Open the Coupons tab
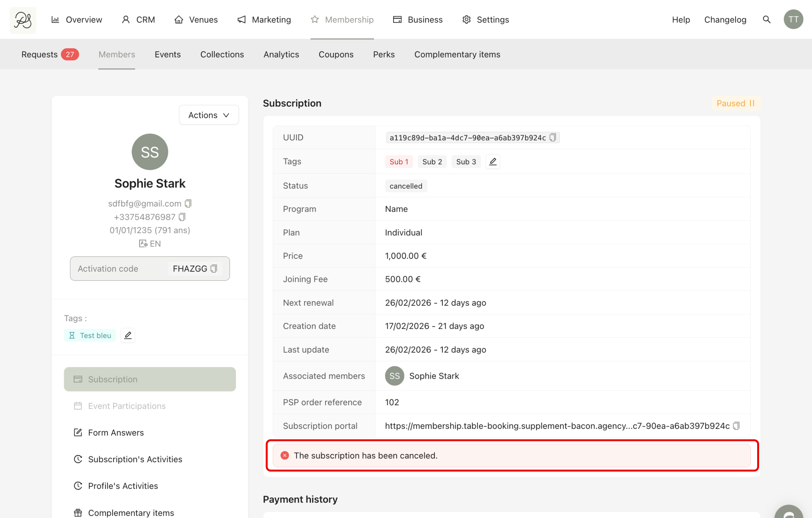The height and width of the screenshot is (518, 812). 335,54
